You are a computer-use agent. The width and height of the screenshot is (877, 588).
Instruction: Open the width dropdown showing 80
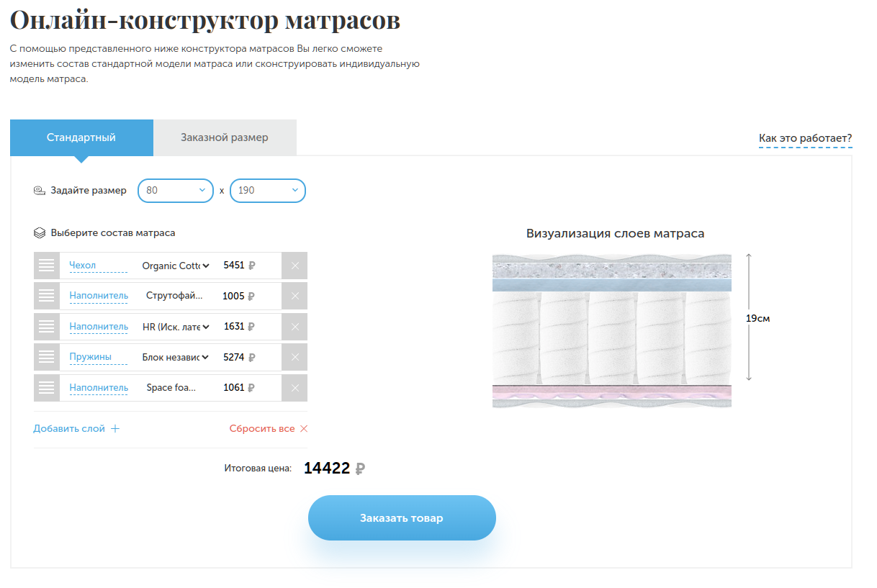tap(176, 191)
